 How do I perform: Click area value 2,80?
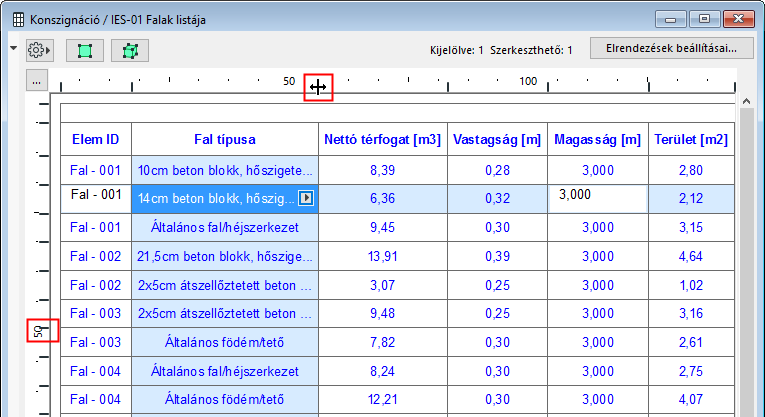[x=691, y=170]
